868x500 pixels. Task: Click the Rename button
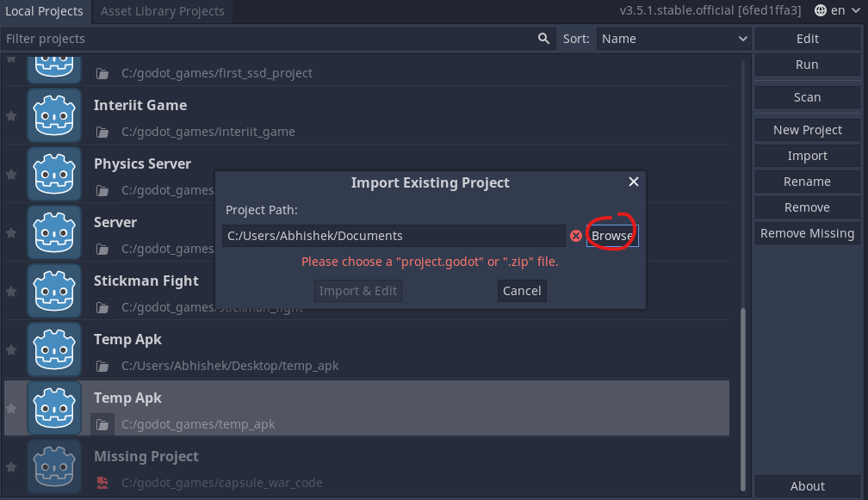coord(807,182)
